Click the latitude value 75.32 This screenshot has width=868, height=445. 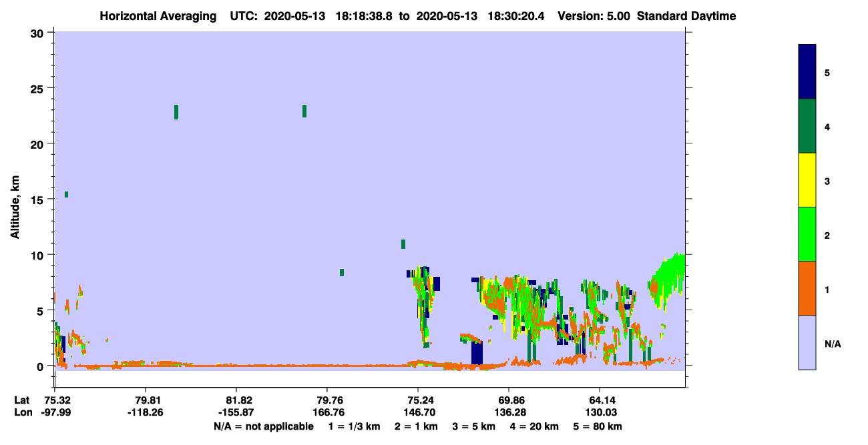[x=57, y=400]
